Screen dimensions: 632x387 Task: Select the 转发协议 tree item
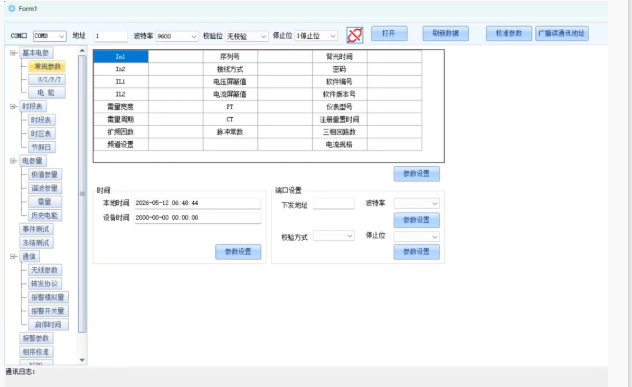45,284
